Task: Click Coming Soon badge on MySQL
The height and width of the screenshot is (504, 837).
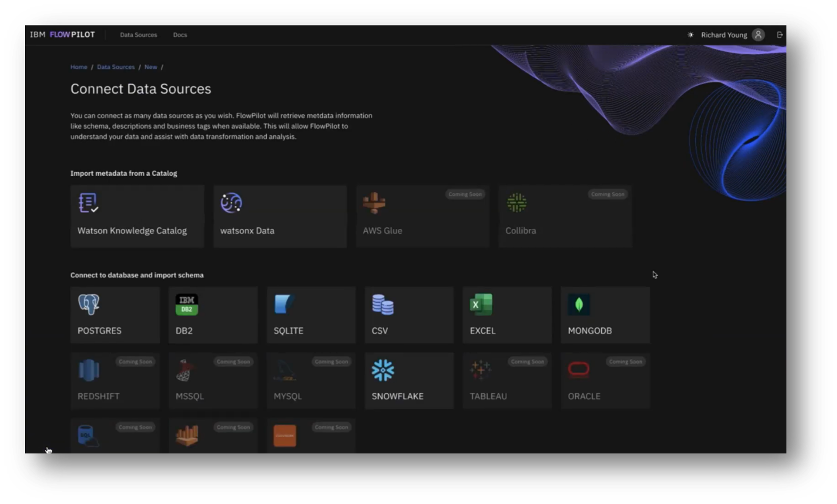Action: 331,362
